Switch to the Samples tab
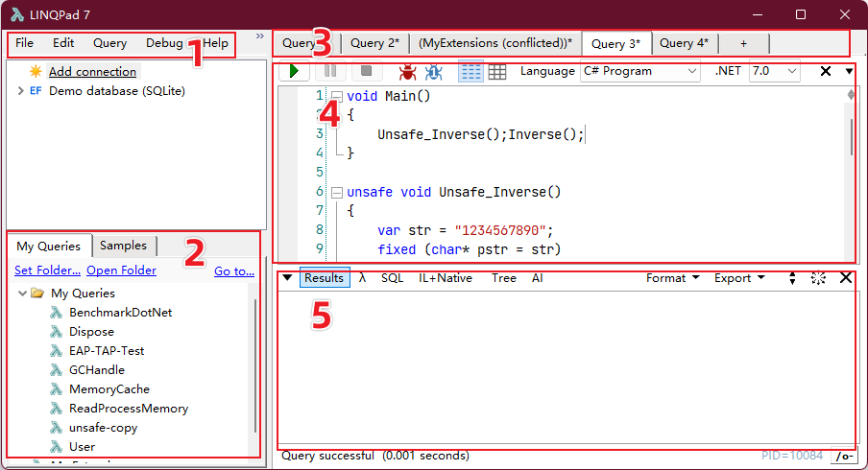 [x=124, y=246]
